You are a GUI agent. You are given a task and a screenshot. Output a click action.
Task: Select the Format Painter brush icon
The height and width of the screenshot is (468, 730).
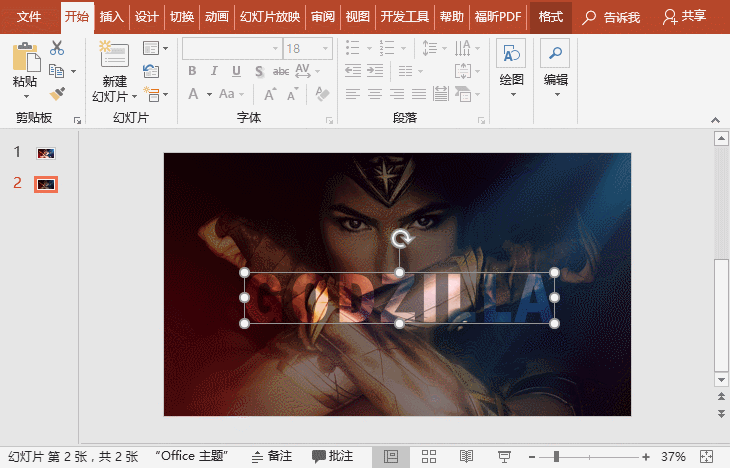57,93
